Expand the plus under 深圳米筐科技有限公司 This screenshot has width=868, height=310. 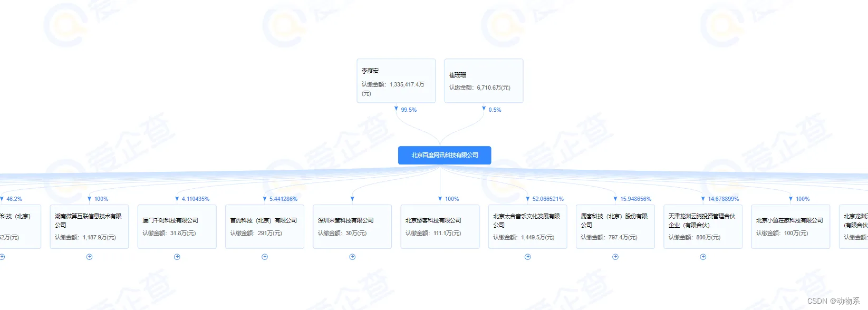click(x=352, y=257)
